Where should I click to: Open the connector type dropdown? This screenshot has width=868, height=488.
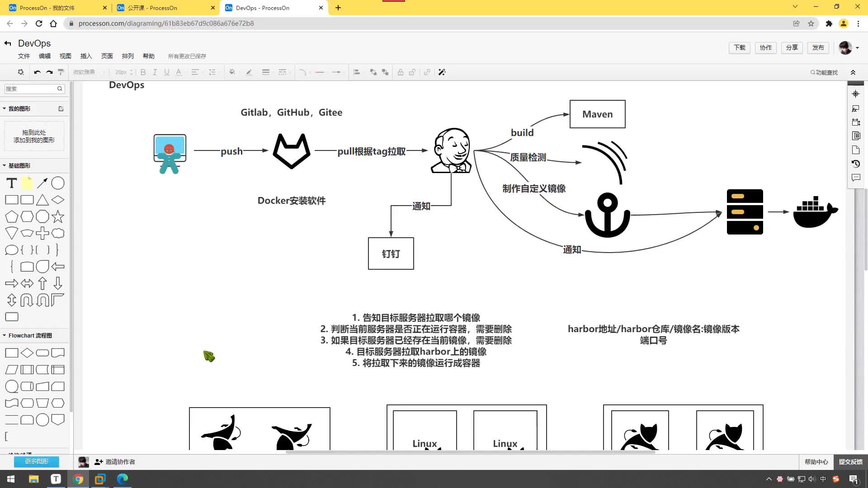pyautogui.click(x=303, y=72)
